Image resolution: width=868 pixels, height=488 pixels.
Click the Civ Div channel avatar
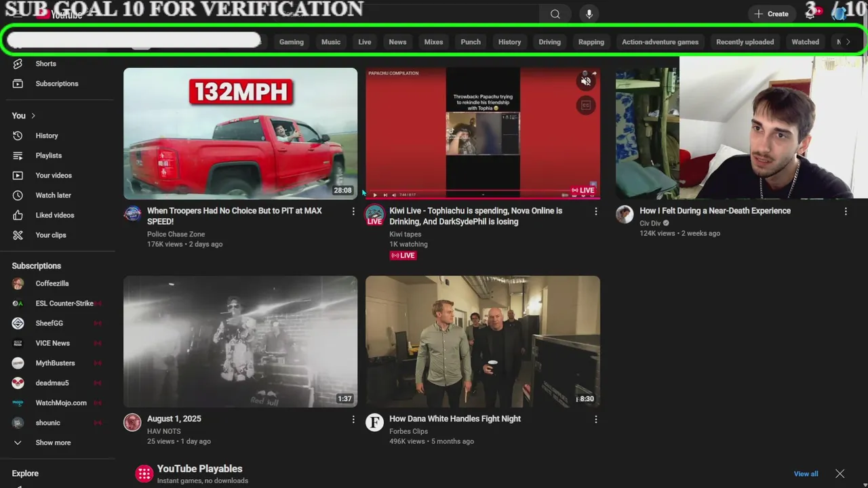coord(625,214)
